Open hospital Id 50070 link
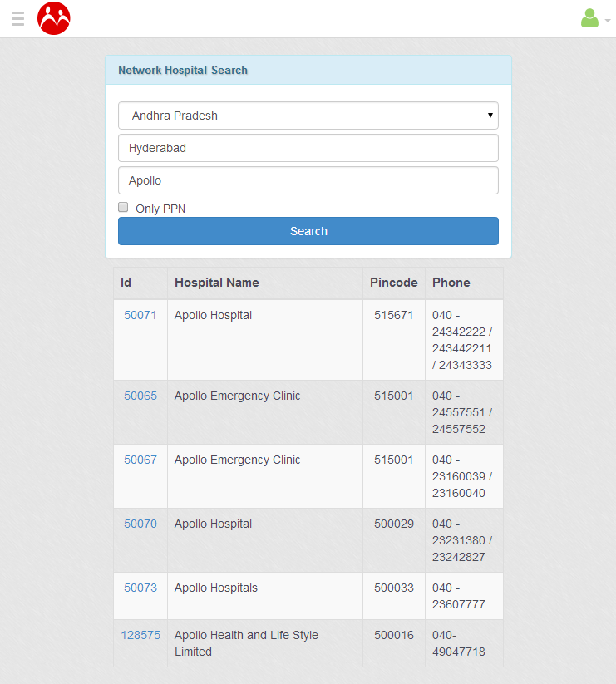616x684 pixels. tap(140, 524)
